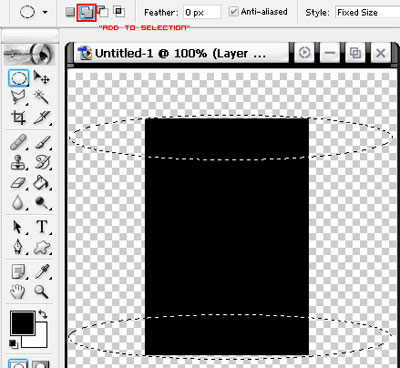400x368 pixels.
Task: Select the Custom Shape tool
Action: (x=42, y=248)
